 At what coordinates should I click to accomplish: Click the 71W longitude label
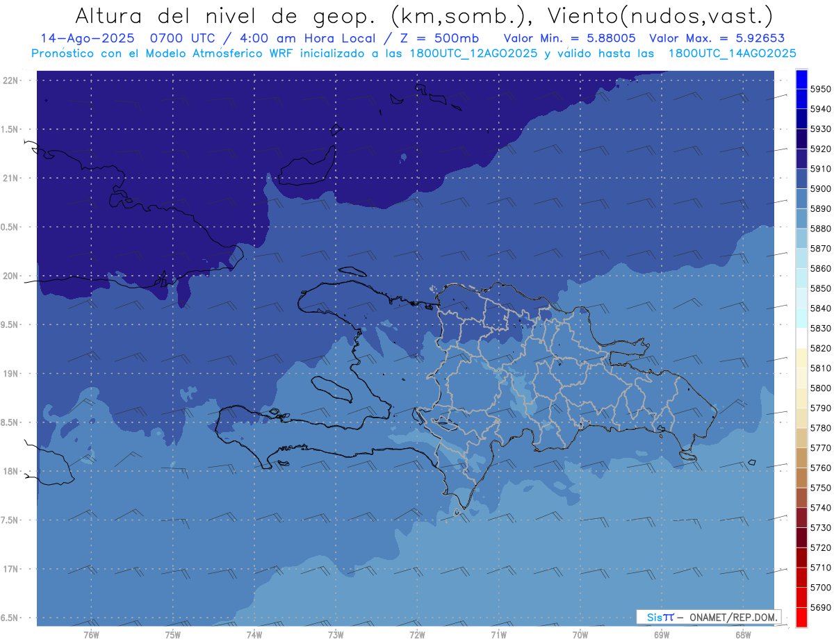click(498, 634)
